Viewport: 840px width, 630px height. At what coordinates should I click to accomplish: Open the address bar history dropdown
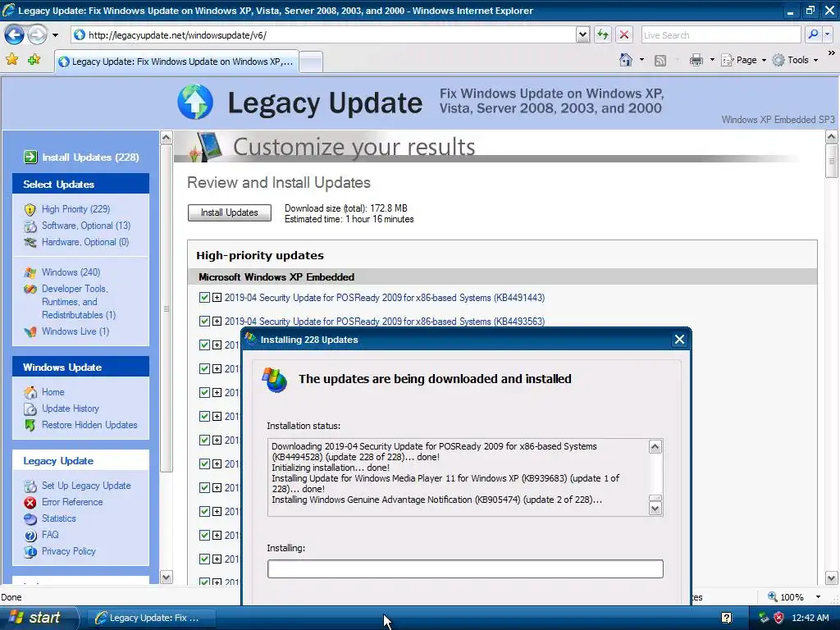click(x=583, y=34)
